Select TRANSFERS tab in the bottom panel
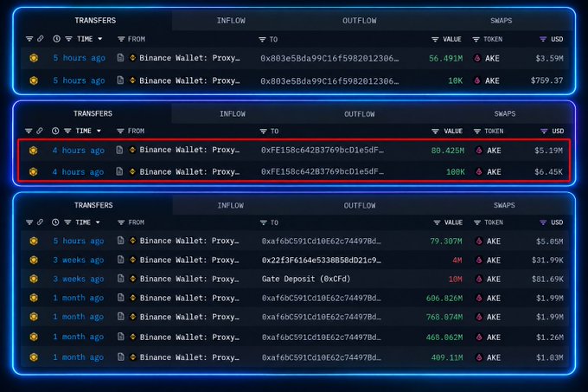 click(93, 205)
